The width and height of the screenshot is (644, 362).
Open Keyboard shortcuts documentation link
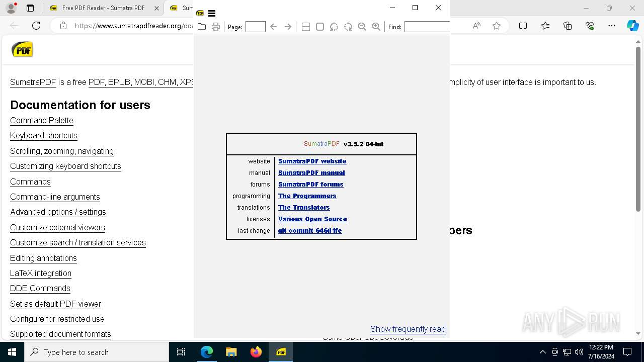[x=44, y=135]
